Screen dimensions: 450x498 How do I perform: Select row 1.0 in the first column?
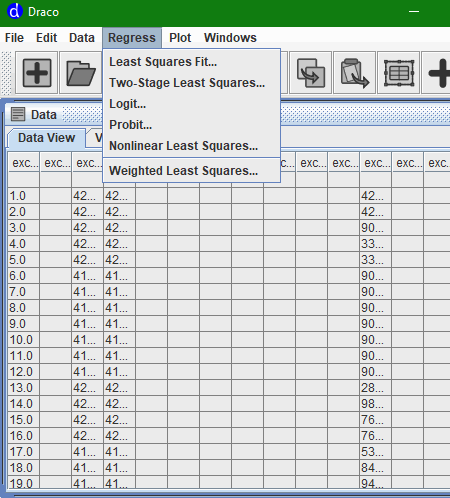(x=23, y=196)
